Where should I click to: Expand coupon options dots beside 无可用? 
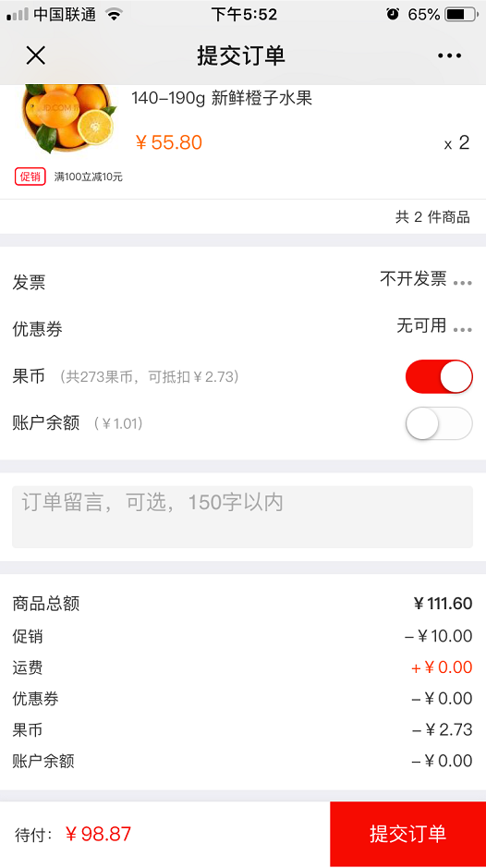(x=463, y=330)
